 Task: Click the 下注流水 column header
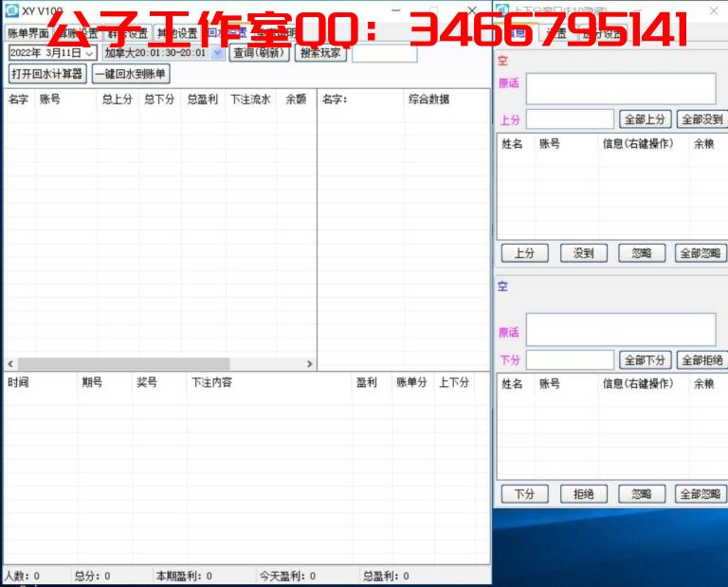click(250, 99)
